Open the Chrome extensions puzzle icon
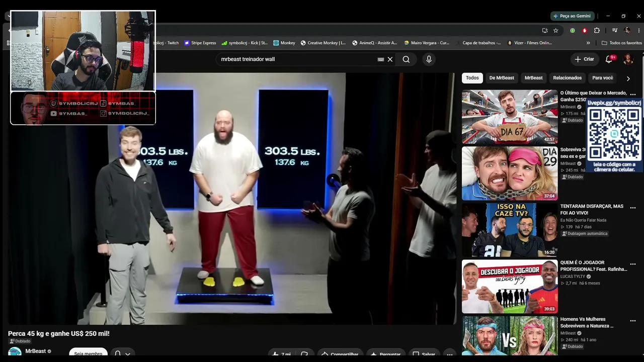The width and height of the screenshot is (644, 362). 597,30
